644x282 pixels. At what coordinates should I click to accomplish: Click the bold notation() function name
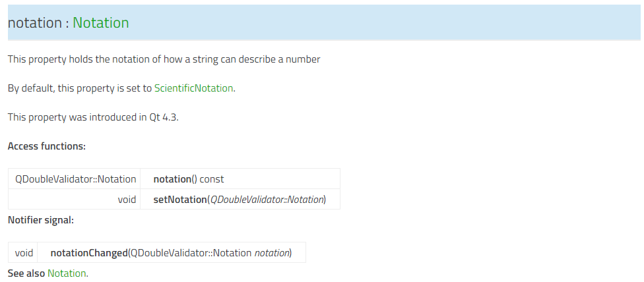[172, 179]
